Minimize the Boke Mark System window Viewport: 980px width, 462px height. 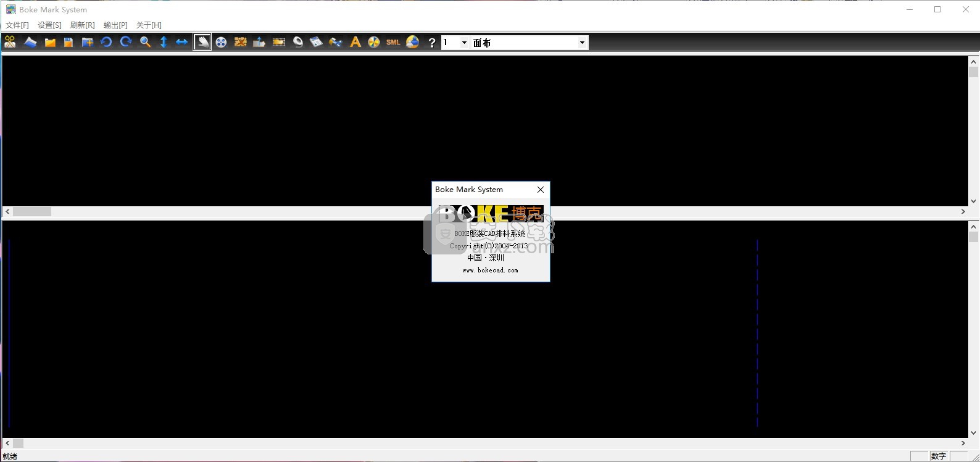[910, 9]
